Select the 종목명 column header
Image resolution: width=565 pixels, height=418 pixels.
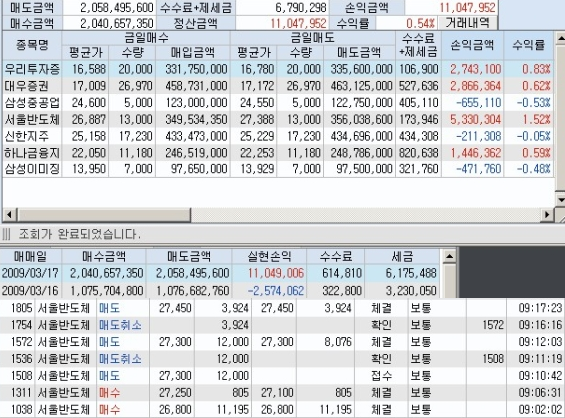click(x=32, y=45)
